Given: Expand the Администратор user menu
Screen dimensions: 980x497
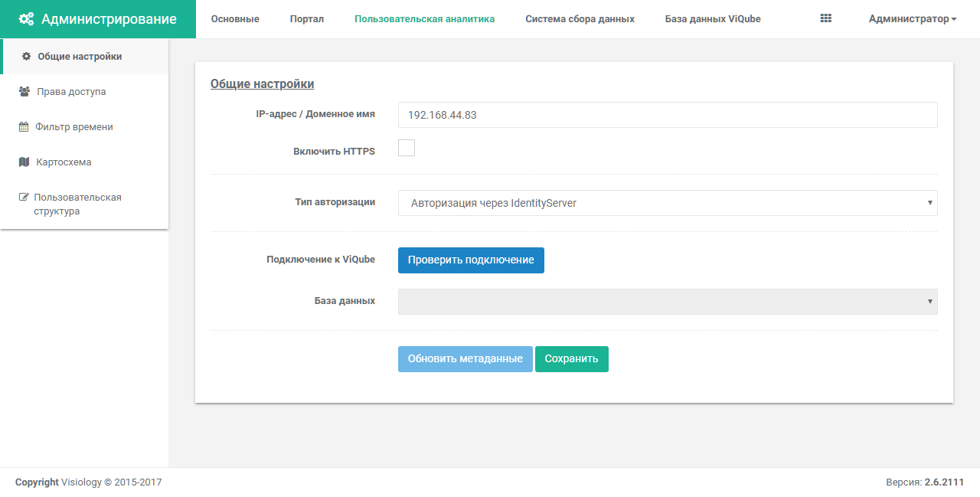Looking at the screenshot, I should [913, 19].
